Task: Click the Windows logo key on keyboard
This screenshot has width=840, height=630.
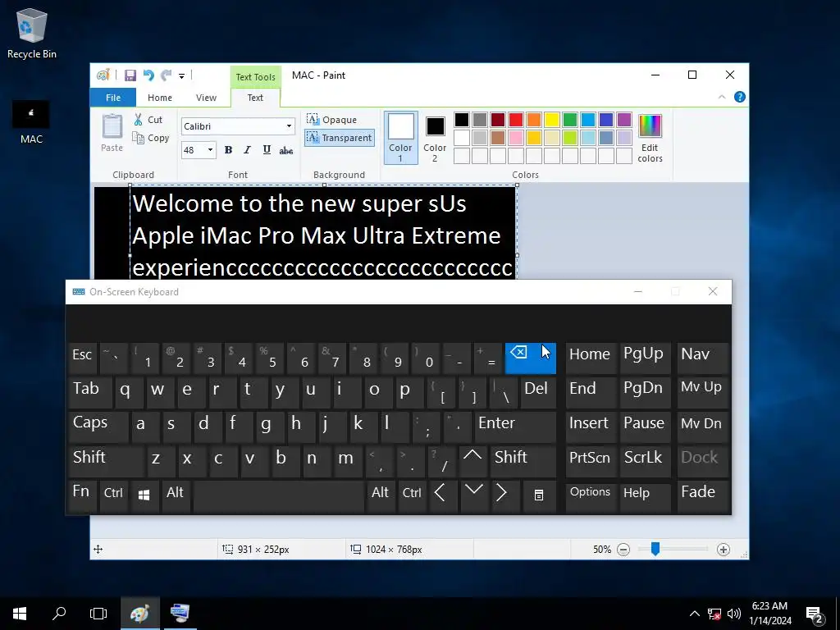Action: coord(144,495)
